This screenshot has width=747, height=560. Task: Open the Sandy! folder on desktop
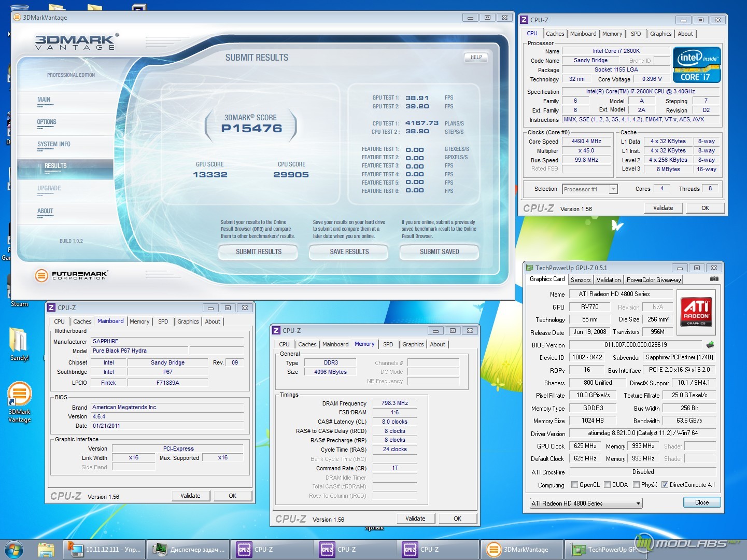pyautogui.click(x=19, y=344)
